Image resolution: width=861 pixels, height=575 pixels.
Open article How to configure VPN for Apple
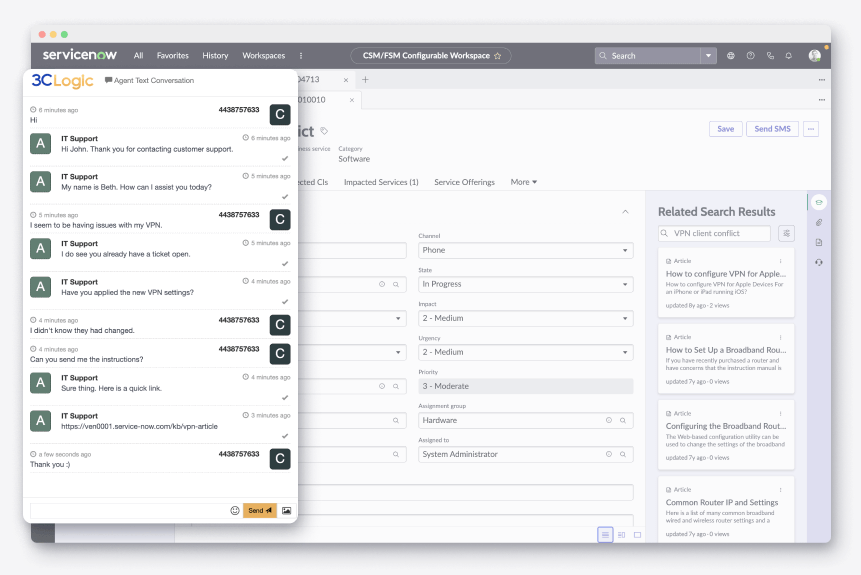pos(725,273)
